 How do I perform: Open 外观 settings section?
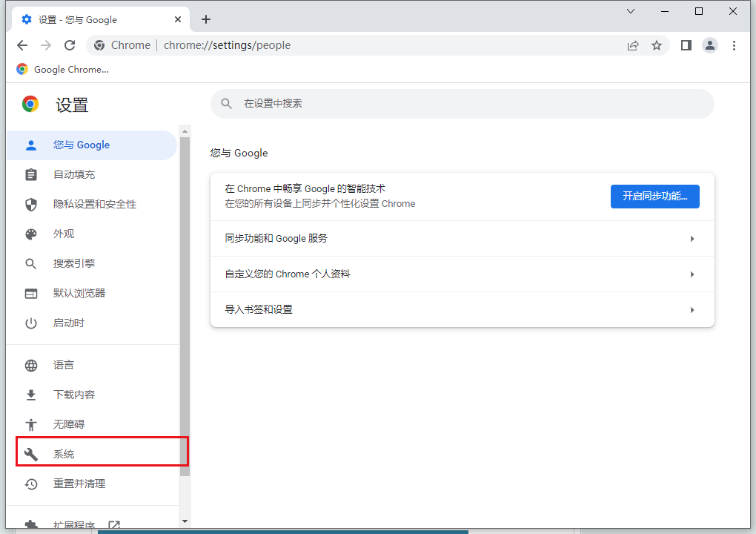tap(92, 234)
